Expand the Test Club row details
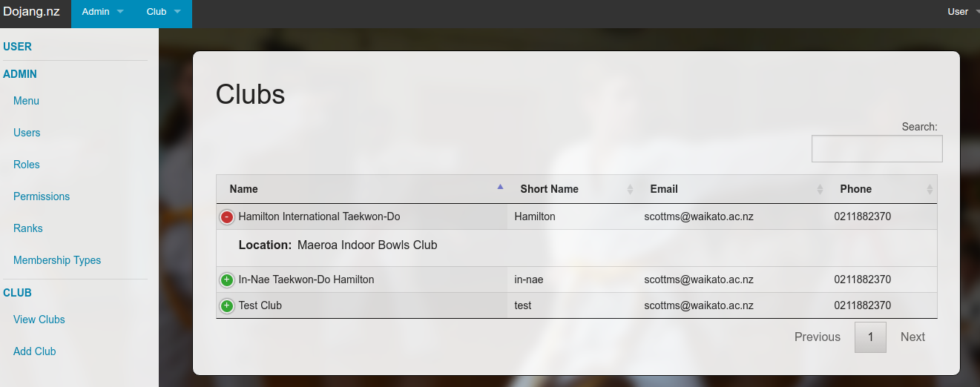This screenshot has height=387, width=980. (x=227, y=305)
